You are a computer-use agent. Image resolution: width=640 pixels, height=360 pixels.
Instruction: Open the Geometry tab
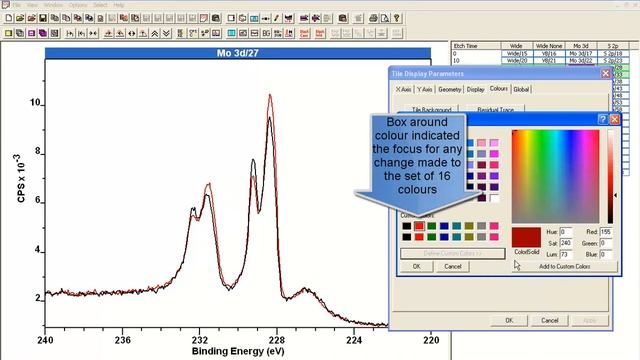449,89
